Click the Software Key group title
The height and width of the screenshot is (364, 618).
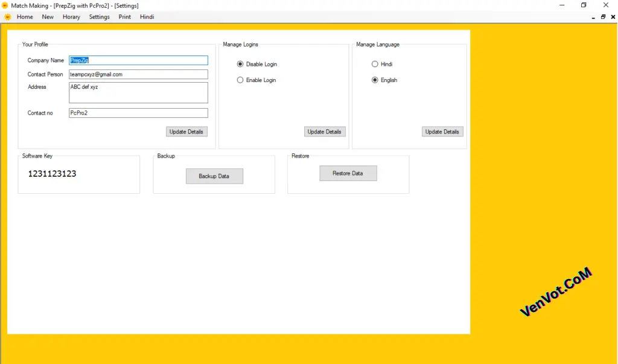point(37,156)
